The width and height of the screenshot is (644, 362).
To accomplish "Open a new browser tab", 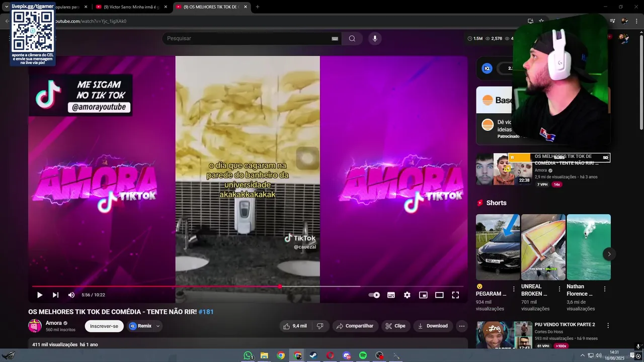I will [x=258, y=7].
